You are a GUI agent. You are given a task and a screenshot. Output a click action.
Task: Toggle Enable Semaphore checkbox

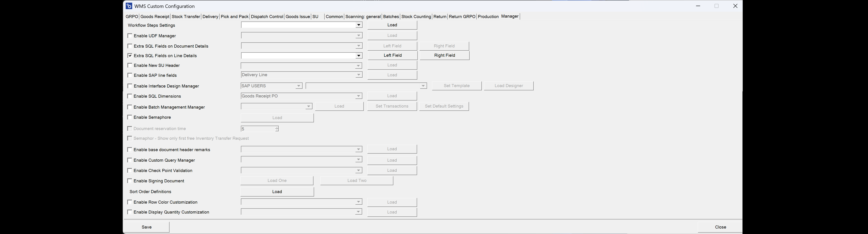[x=130, y=117]
